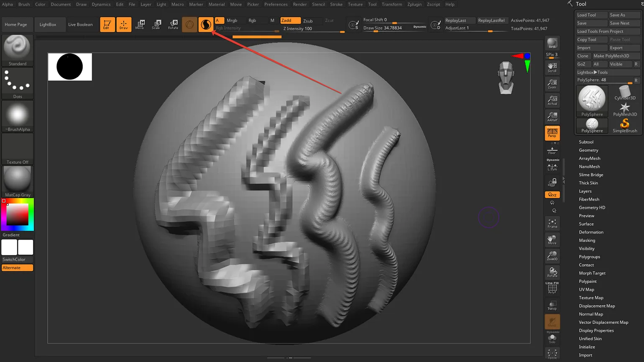Viewport: 644px width, 362px height.
Task: Select the Scale transform tool
Action: (156, 24)
